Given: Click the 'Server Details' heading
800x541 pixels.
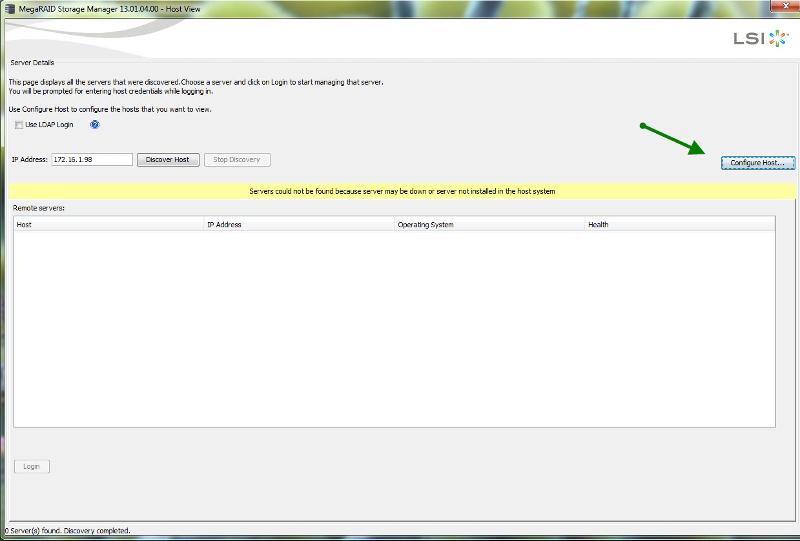Looking at the screenshot, I should click(x=32, y=63).
